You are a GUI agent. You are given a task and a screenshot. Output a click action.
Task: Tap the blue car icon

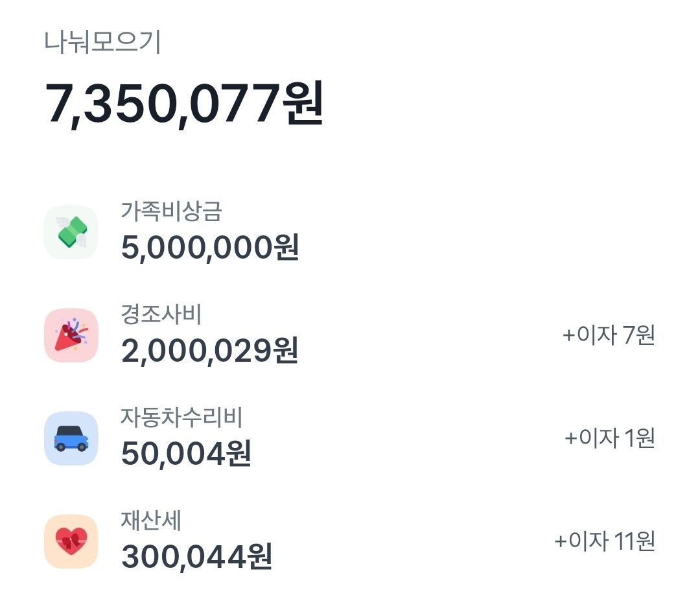[71, 438]
